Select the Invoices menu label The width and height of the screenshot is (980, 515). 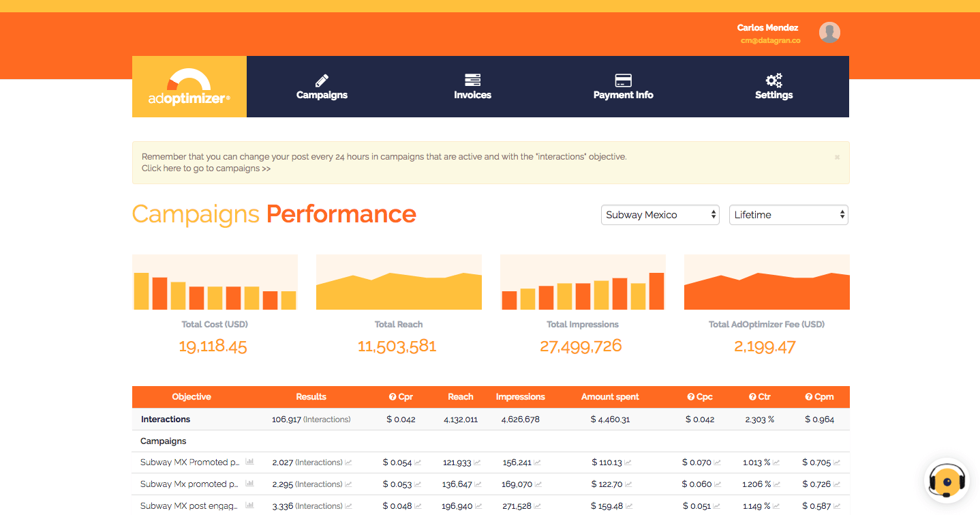click(472, 95)
